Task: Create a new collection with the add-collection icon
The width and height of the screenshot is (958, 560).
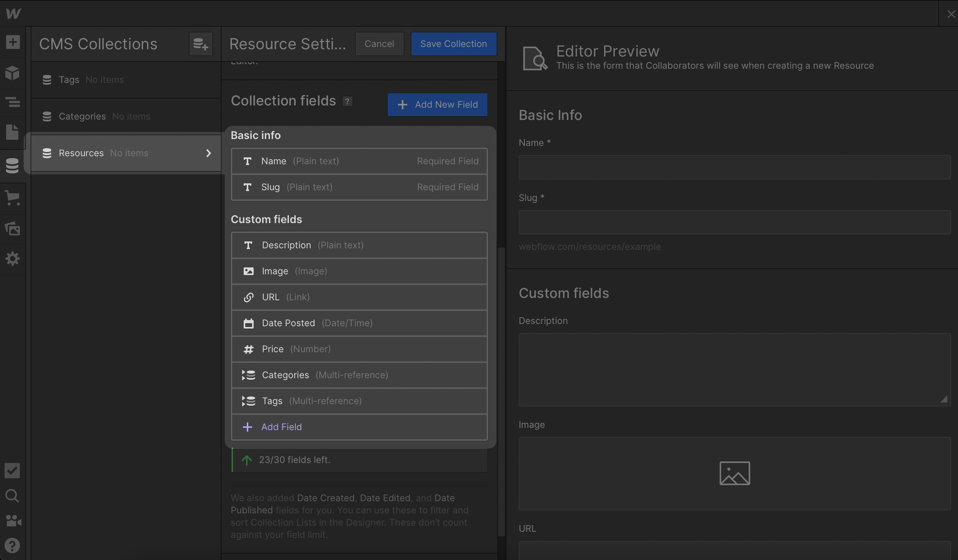Action: (x=200, y=44)
